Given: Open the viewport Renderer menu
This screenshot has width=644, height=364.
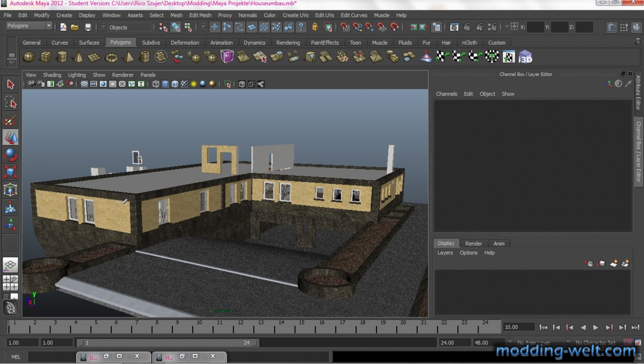Looking at the screenshot, I should click(122, 75).
